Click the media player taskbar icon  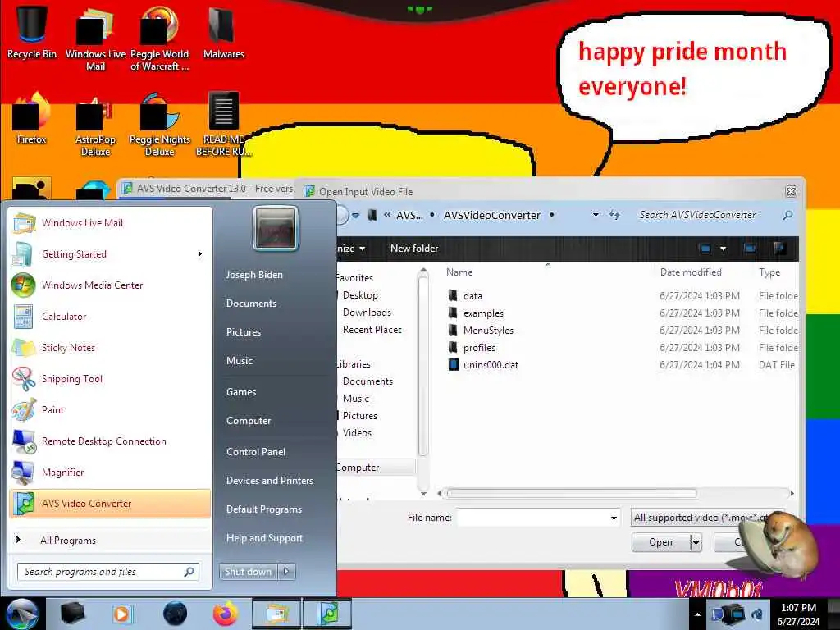click(122, 614)
